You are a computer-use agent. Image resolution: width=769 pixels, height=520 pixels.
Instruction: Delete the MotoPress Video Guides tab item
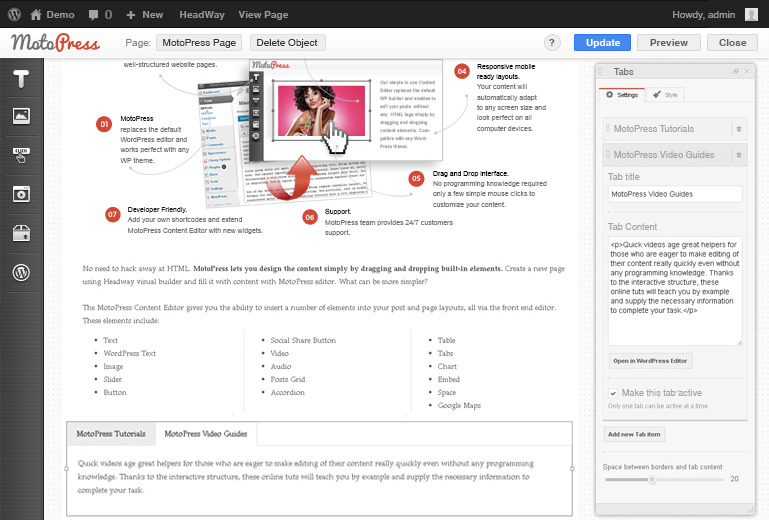click(x=739, y=155)
